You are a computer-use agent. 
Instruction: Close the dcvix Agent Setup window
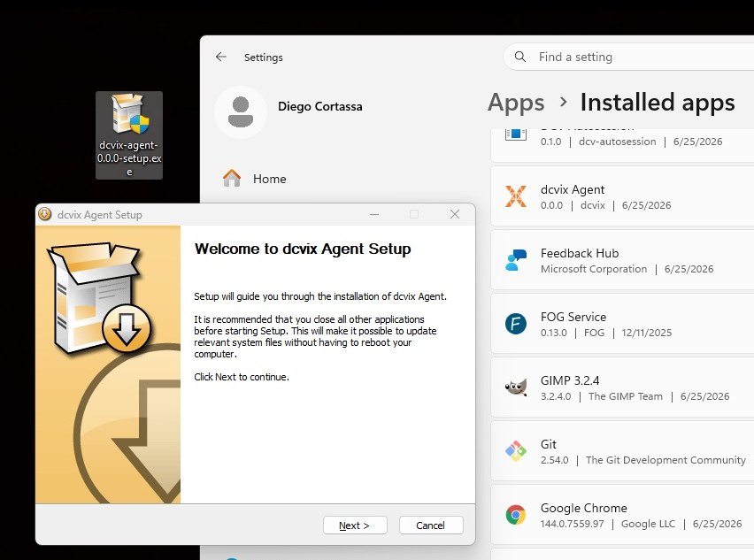coord(455,214)
